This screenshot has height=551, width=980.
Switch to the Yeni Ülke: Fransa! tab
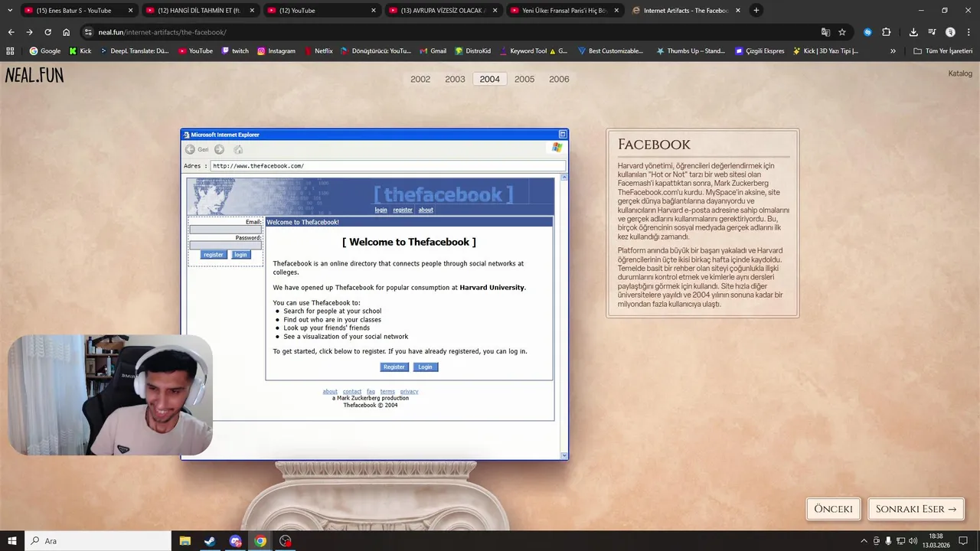pyautogui.click(x=563, y=10)
